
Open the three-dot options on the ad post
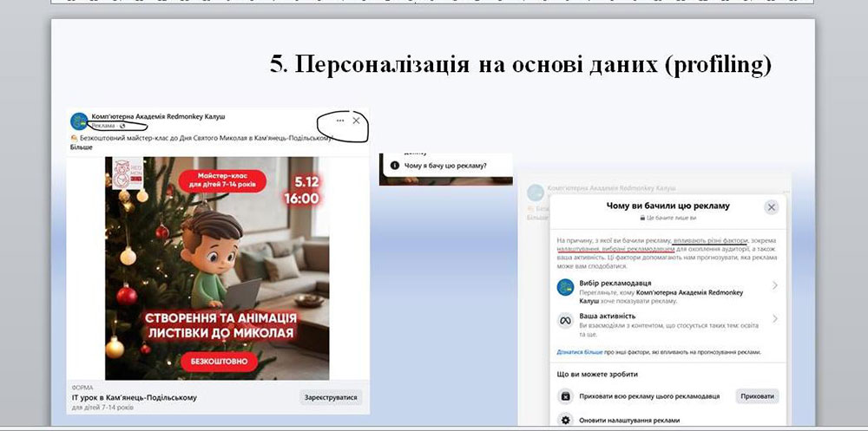340,121
